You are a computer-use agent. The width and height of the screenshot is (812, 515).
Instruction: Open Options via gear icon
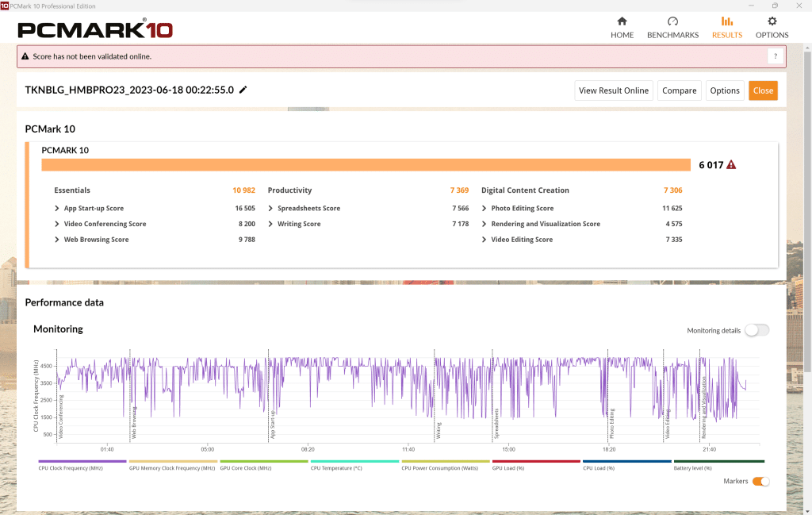pyautogui.click(x=772, y=21)
